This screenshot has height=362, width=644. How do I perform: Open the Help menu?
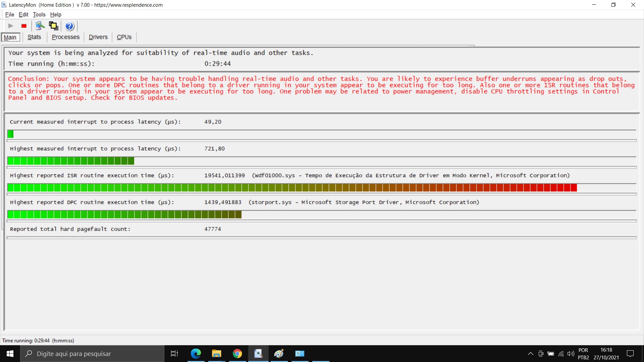click(x=56, y=14)
